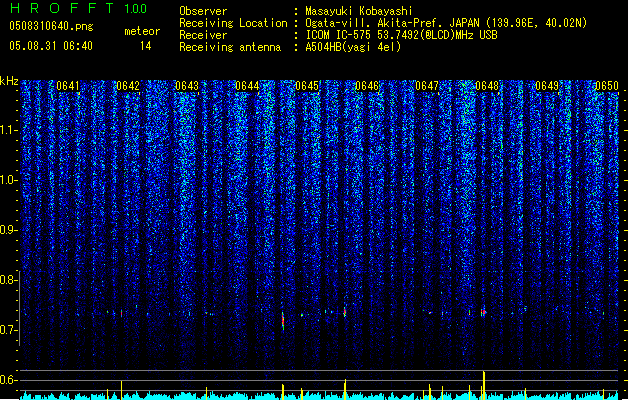The image size is (629, 400).
Task: Click the 0647 time marker
Action: [427, 86]
